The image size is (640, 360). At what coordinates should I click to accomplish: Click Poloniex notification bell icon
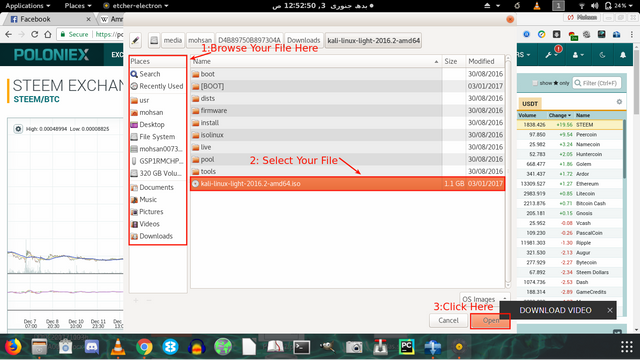[x=623, y=55]
